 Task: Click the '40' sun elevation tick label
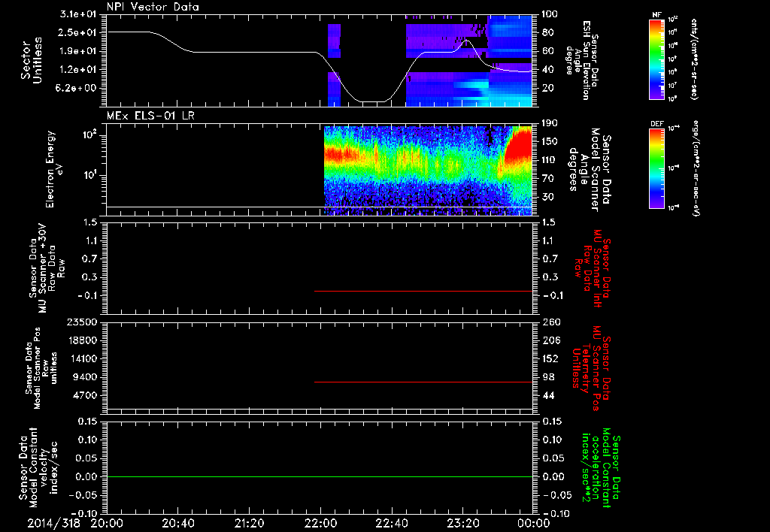coord(547,70)
